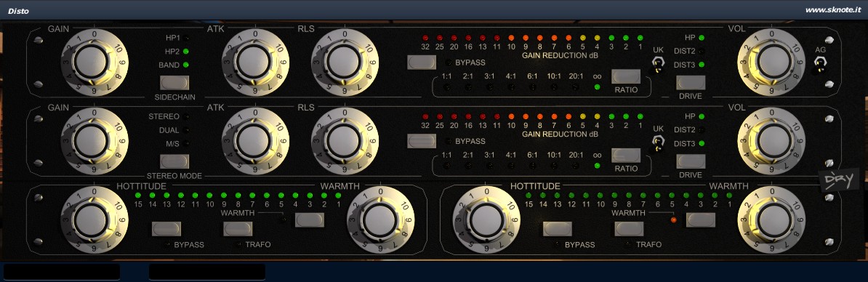868x282 pixels.
Task: Click the 15 meter LED on right saturation unit
Action: 528,196
